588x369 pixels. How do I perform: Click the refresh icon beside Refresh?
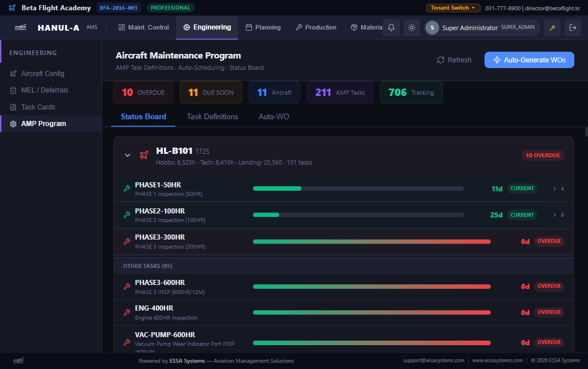tap(440, 60)
